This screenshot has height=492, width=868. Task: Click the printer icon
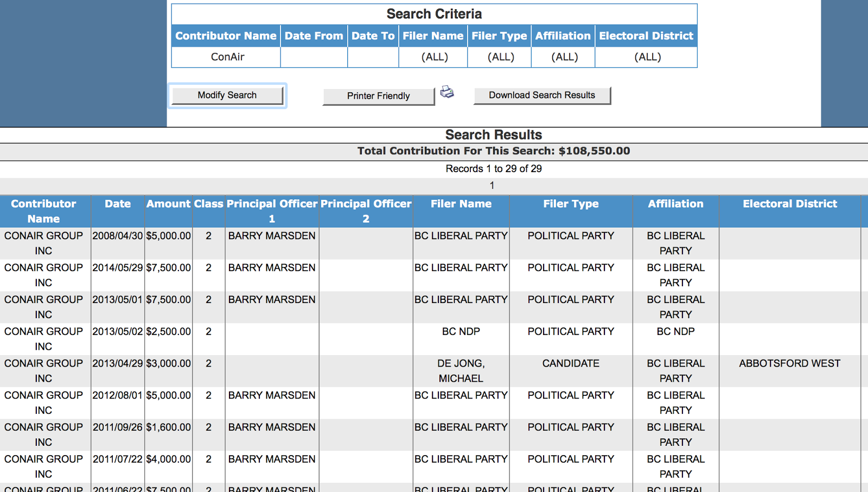447,92
